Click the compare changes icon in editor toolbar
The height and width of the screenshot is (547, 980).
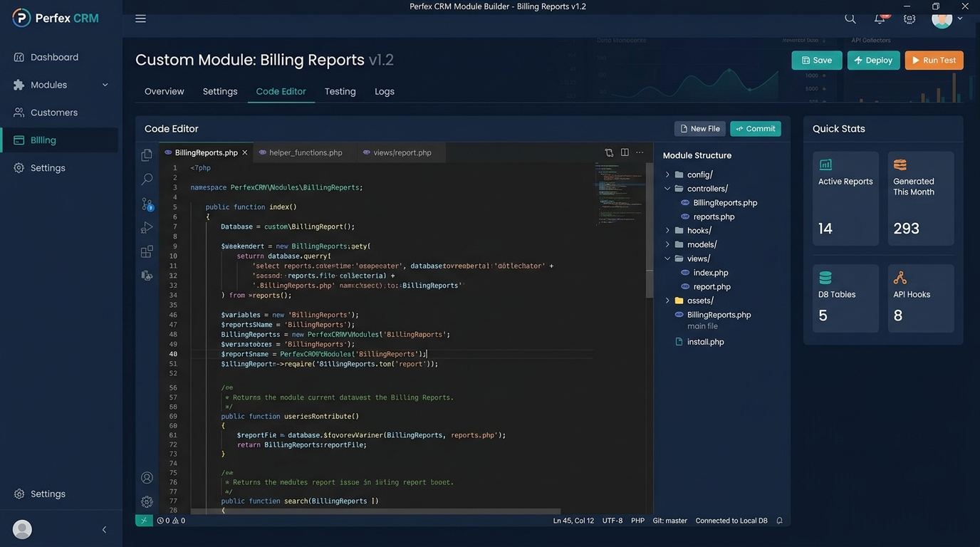[x=609, y=152]
